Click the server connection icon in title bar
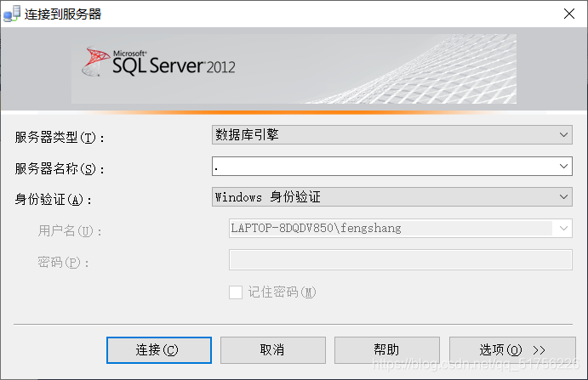 click(12, 14)
